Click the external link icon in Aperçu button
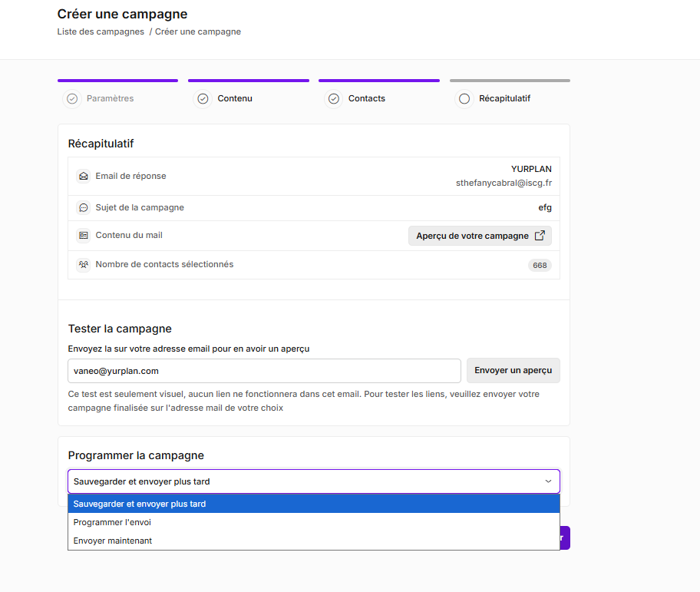The width and height of the screenshot is (700, 592). click(x=540, y=235)
